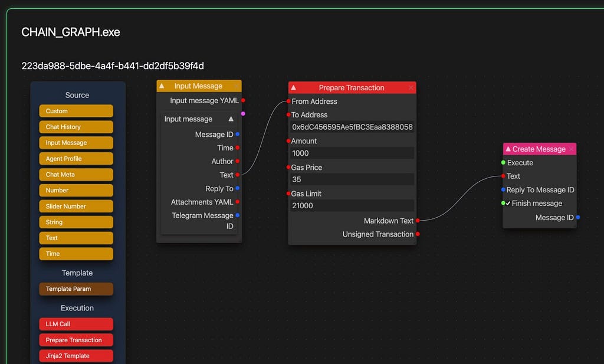Select the Message ID output port on Create Message
The width and height of the screenshot is (604, 364).
pos(578,218)
